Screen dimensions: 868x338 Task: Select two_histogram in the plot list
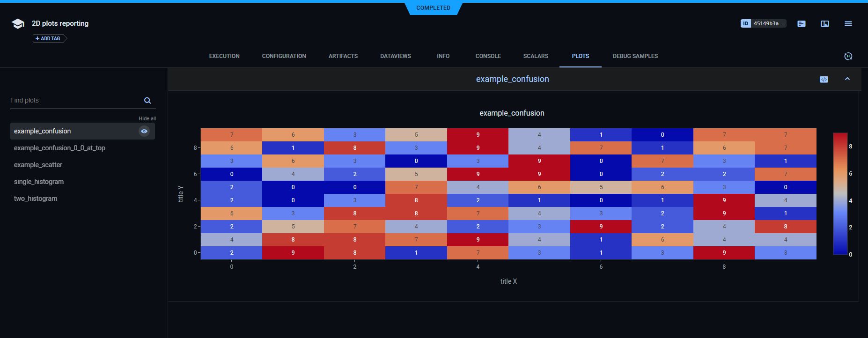coord(36,198)
